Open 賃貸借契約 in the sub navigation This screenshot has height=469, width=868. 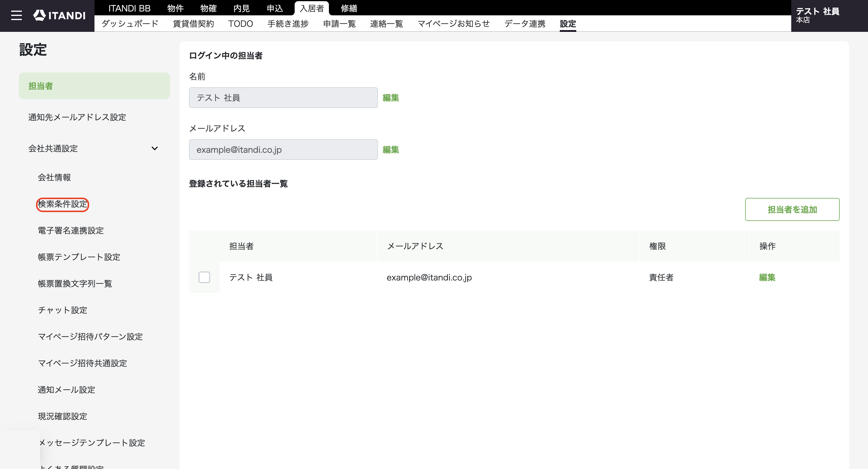pyautogui.click(x=193, y=24)
